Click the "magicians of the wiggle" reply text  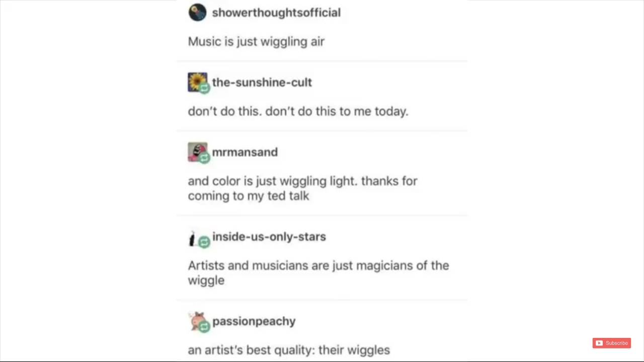click(318, 273)
